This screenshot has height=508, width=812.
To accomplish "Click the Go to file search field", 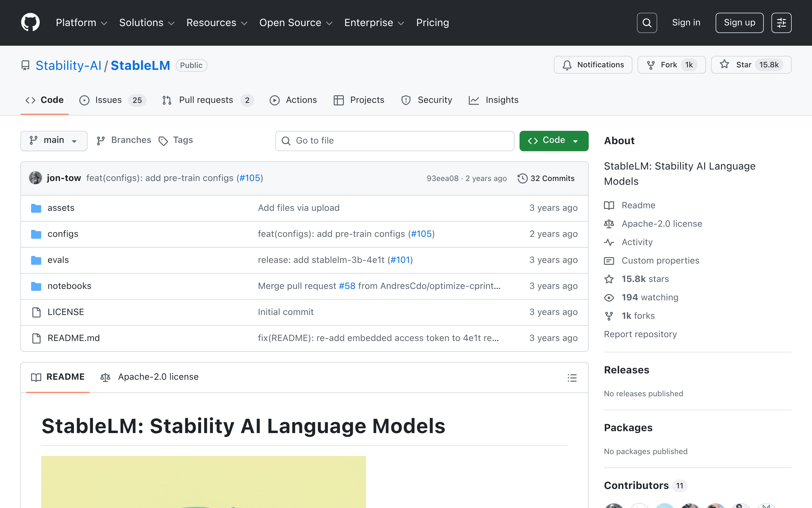I will click(395, 141).
